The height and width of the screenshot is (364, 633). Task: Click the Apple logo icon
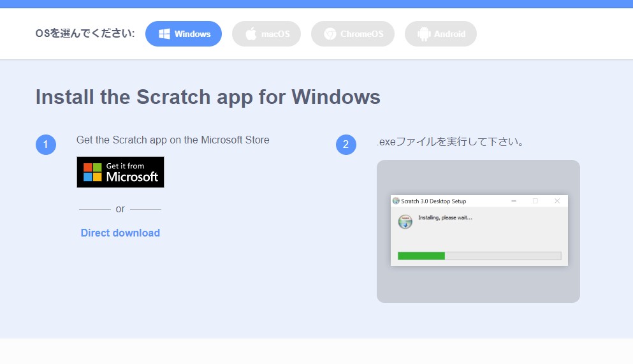[251, 34]
